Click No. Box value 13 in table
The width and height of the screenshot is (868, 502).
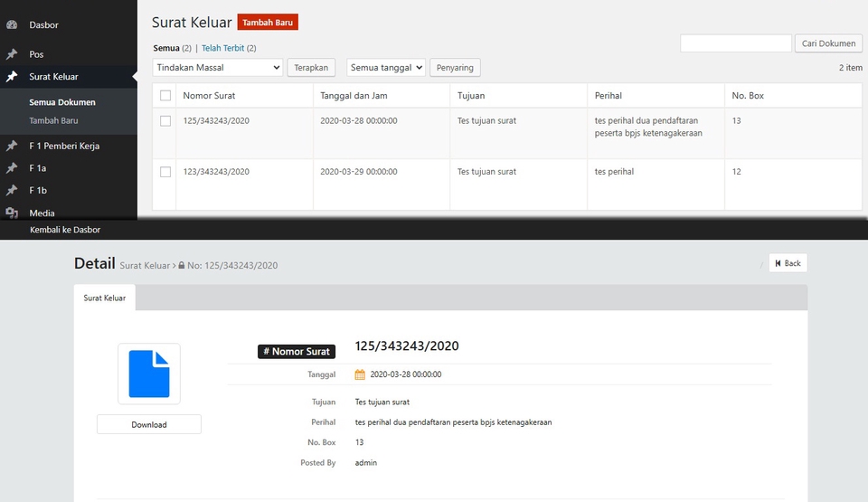click(736, 121)
